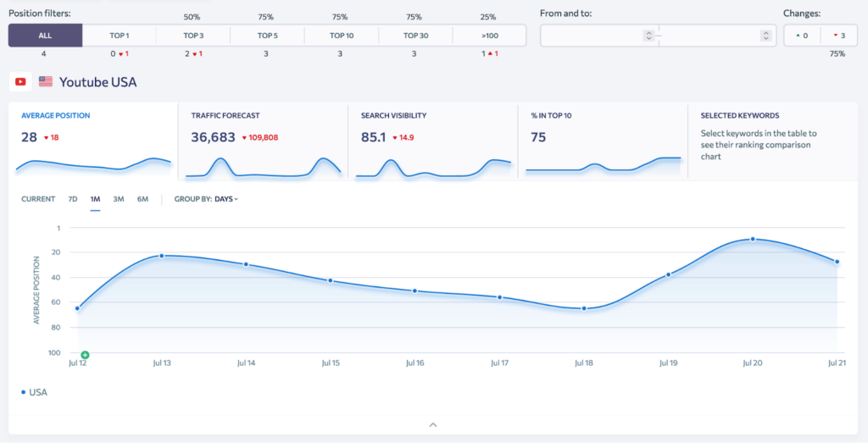Viewport: 868px width, 443px height.
Task: Click the 'Changes:' label
Action: (x=802, y=14)
